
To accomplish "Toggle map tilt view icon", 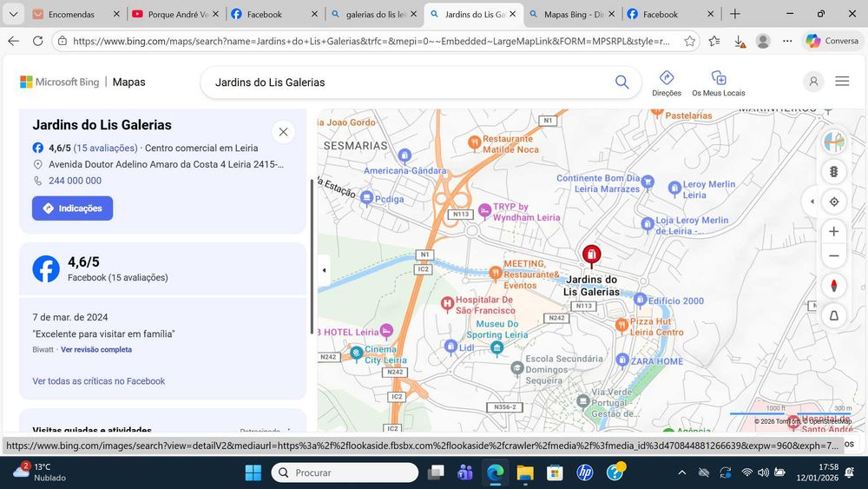I will (833, 315).
